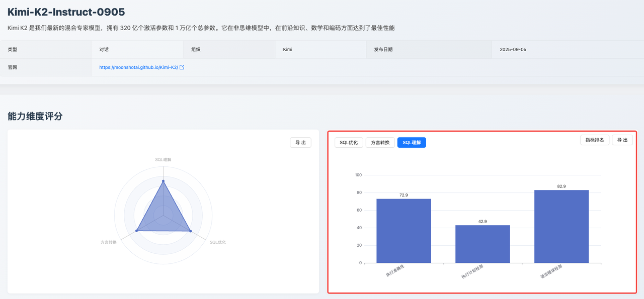The width and height of the screenshot is (644, 299).
Task: Click the 82.9 value label above the bar
Action: tap(561, 186)
